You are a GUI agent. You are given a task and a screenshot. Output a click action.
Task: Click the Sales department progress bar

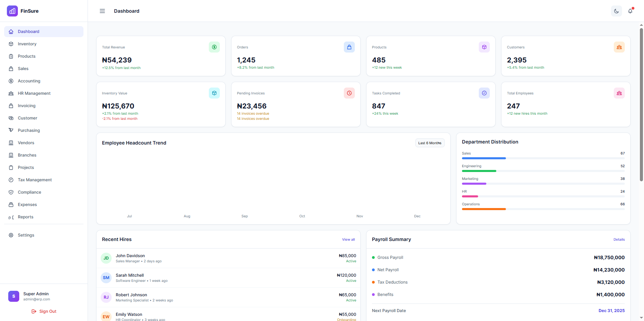point(543,158)
